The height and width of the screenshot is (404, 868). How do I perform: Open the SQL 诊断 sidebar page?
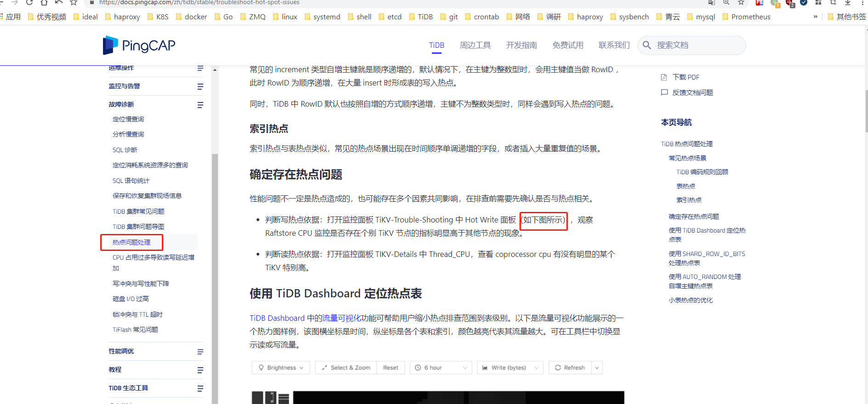click(125, 150)
